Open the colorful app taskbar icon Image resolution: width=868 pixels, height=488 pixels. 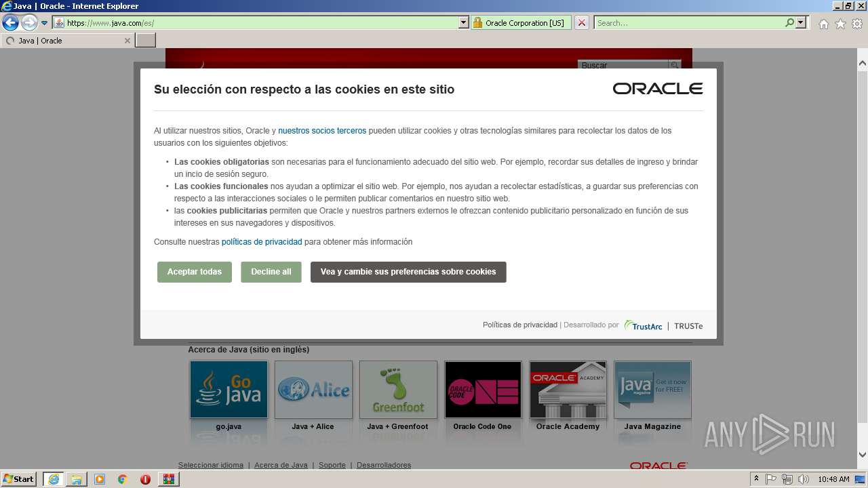click(x=168, y=479)
